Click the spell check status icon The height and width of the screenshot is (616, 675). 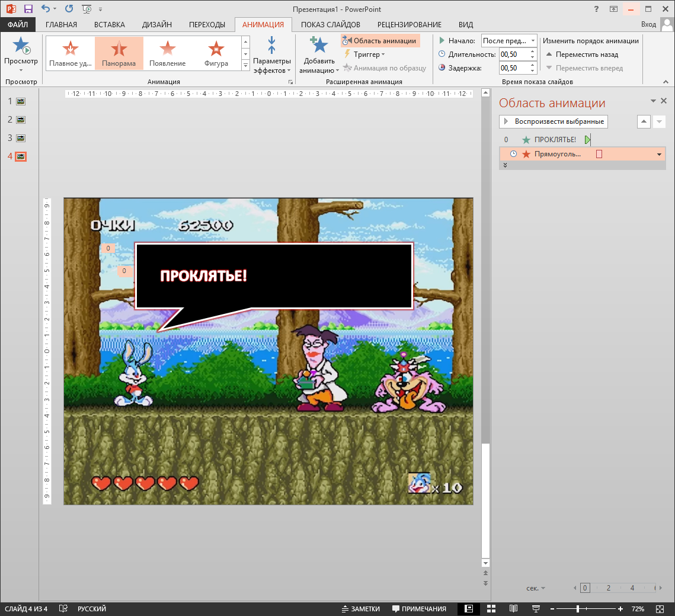point(63,609)
